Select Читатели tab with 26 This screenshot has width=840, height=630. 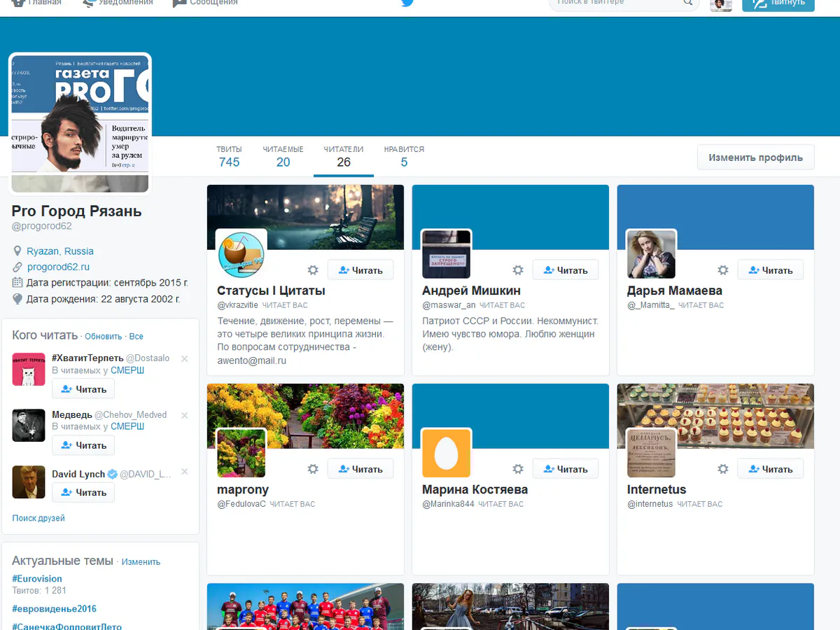(x=343, y=157)
